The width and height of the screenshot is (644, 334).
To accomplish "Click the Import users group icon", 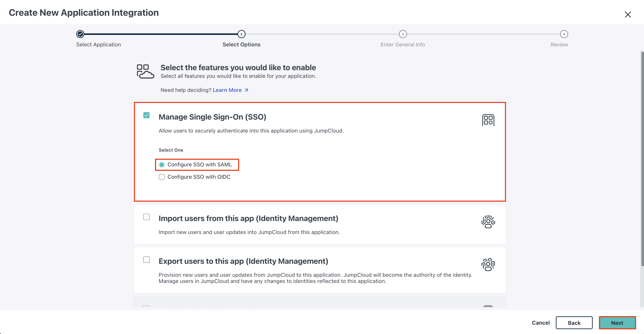I will click(x=488, y=222).
